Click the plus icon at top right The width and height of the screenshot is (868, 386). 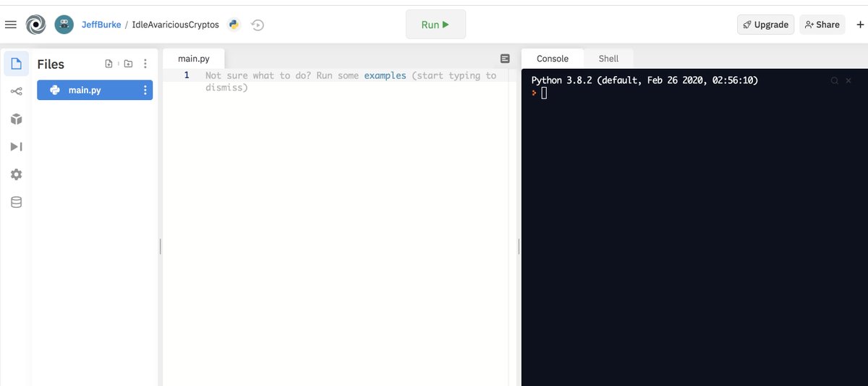(x=860, y=25)
